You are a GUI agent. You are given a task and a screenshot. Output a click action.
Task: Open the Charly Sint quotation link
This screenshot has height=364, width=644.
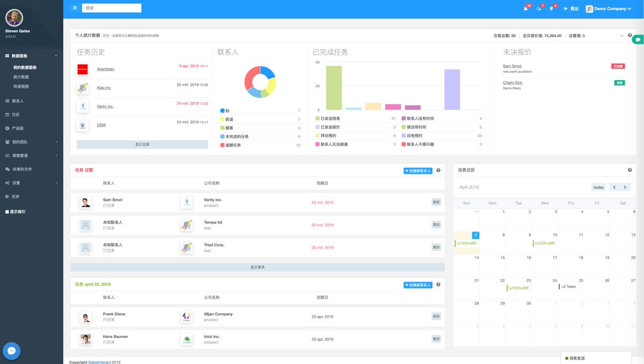513,83
